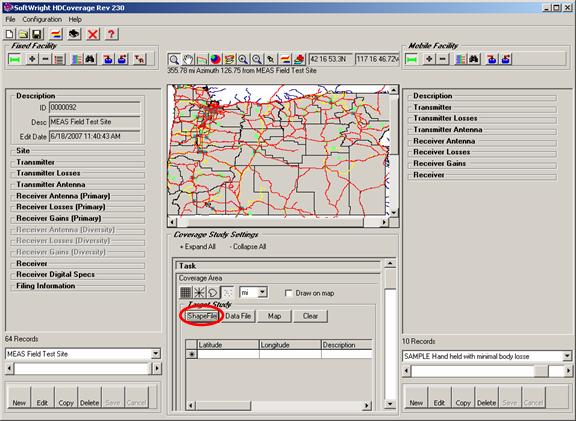Click the green bar icon in Mobile Facility toolbar

411,59
